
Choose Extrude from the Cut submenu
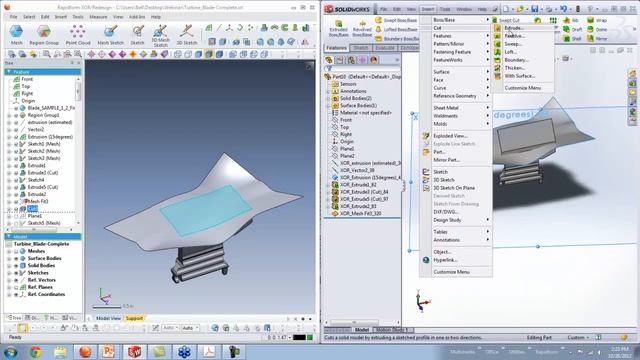click(x=524, y=28)
